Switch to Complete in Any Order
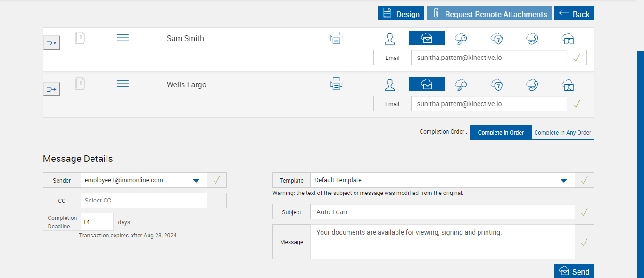644x278 pixels. (562, 133)
